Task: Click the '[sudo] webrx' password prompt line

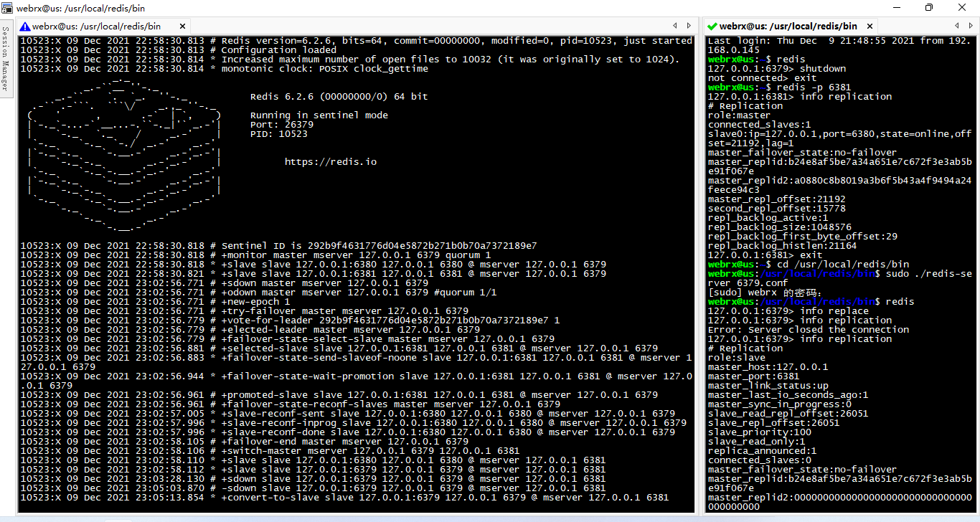Action: pyautogui.click(x=765, y=293)
